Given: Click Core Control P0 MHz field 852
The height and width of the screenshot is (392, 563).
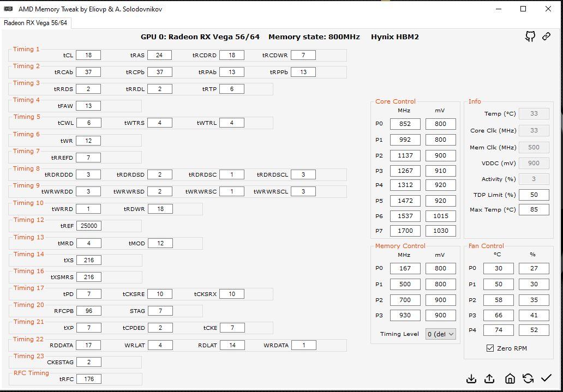Looking at the screenshot, I should pyautogui.click(x=405, y=124).
